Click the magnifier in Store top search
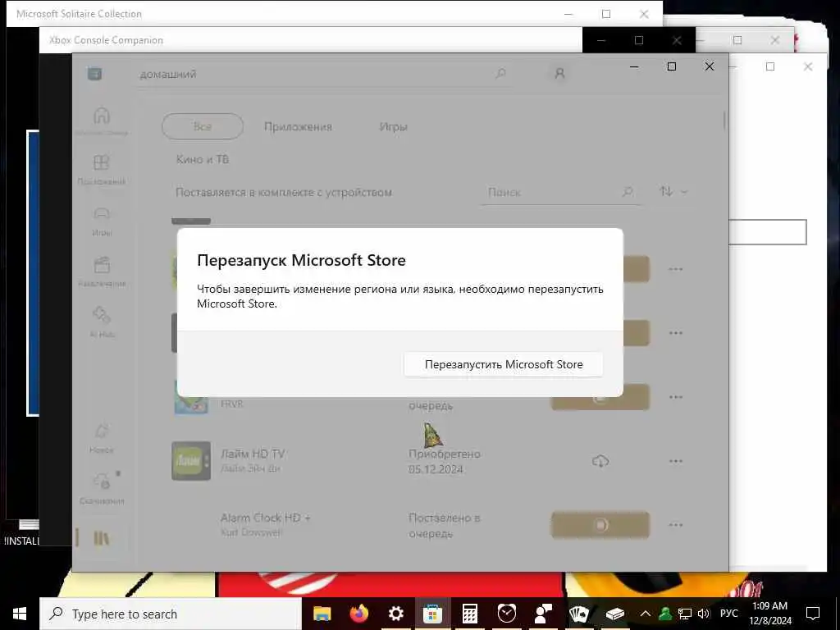The height and width of the screenshot is (630, 840). tap(500, 73)
